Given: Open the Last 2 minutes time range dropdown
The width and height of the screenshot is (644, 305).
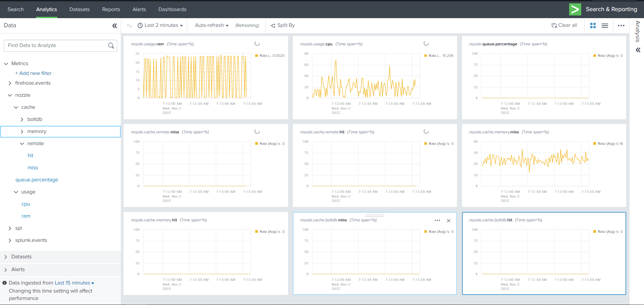Looking at the screenshot, I should click(x=160, y=26).
